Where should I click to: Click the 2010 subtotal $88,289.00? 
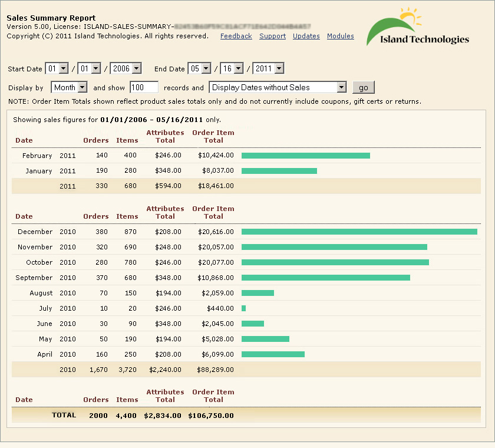[215, 370]
